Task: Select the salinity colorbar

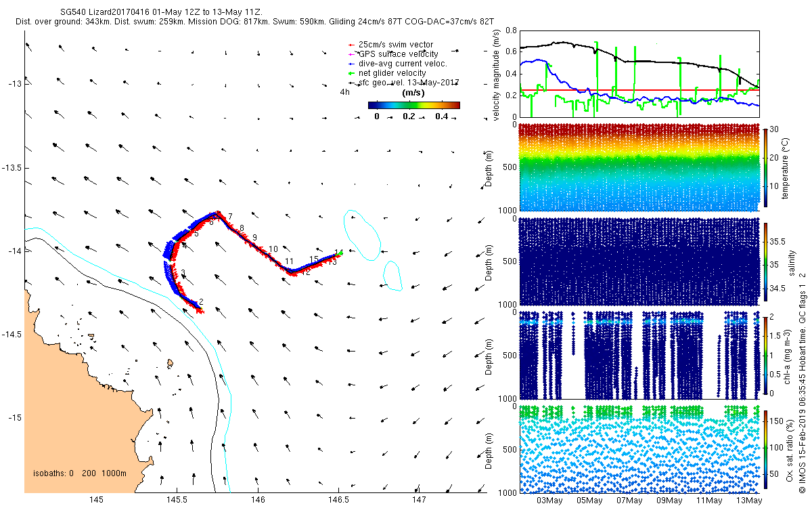Action: pos(767,260)
